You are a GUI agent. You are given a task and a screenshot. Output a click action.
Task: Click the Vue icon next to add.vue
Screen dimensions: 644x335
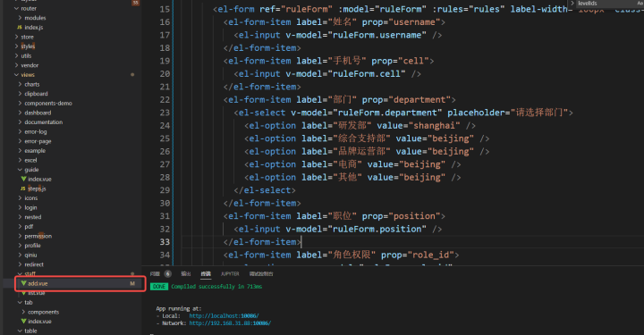[x=24, y=283]
